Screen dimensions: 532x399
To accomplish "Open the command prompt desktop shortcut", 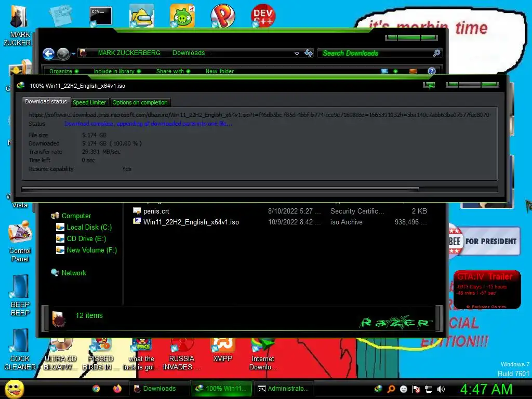I will coord(100,16).
